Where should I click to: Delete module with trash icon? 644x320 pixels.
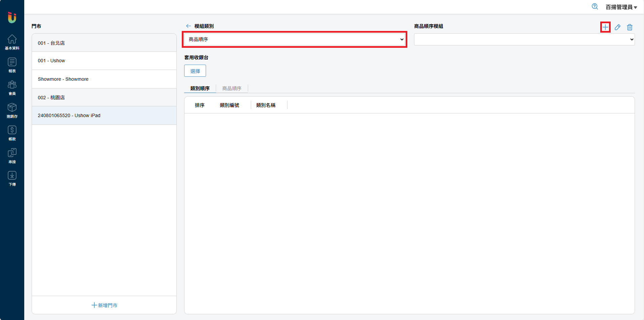coord(630,27)
